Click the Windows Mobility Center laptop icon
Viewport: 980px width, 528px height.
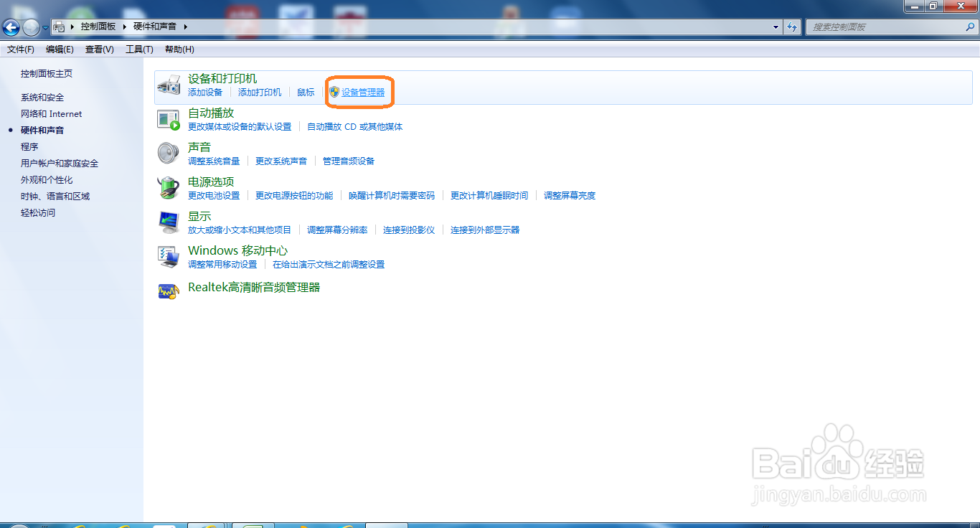point(169,257)
